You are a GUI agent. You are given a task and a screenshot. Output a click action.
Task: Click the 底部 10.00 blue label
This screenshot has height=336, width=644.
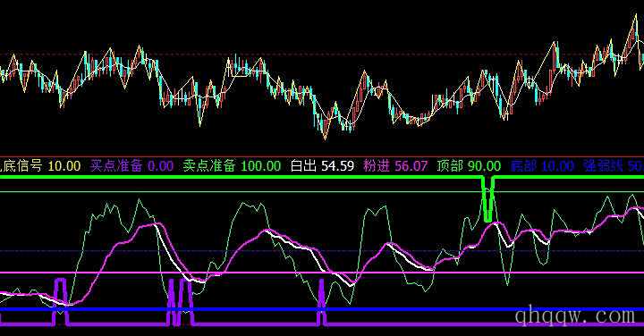[542, 165]
